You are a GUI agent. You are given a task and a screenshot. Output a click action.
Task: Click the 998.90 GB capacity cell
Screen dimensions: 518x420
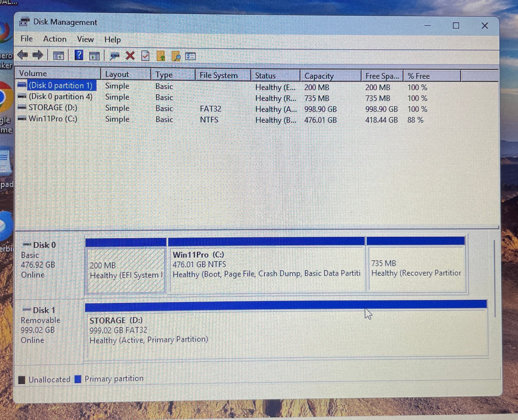click(x=321, y=109)
